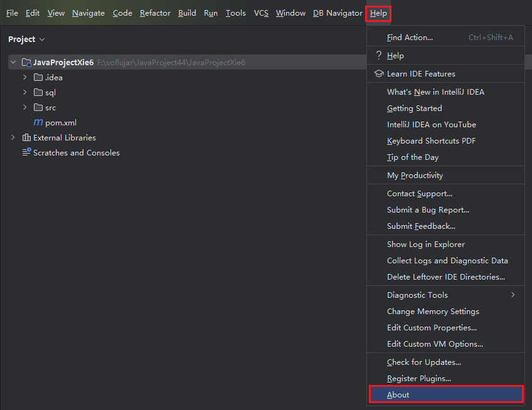Show Tip of the Day

tap(445, 157)
